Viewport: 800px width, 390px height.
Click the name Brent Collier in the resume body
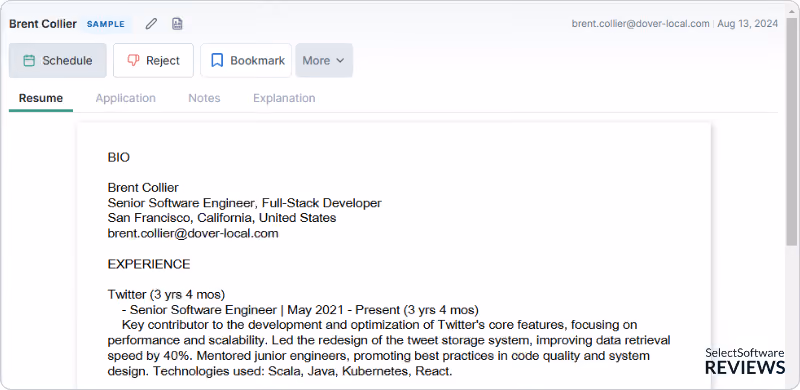tap(143, 188)
